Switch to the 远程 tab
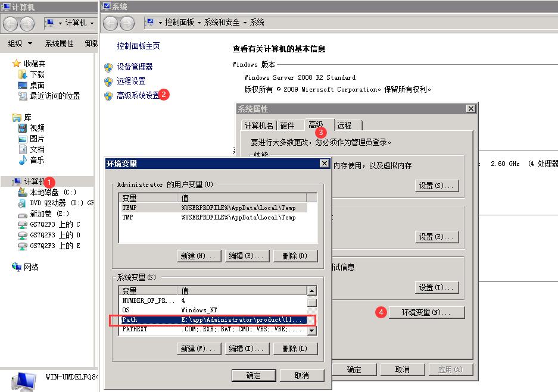 click(344, 126)
